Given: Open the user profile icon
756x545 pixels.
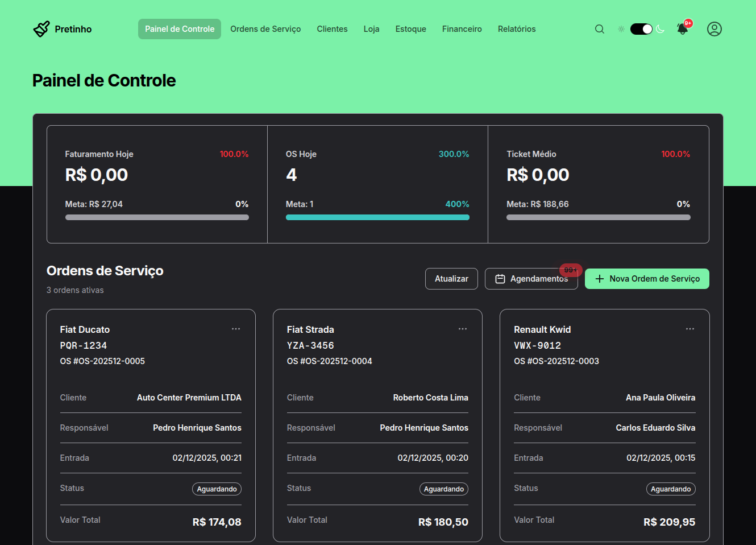Looking at the screenshot, I should 714,29.
